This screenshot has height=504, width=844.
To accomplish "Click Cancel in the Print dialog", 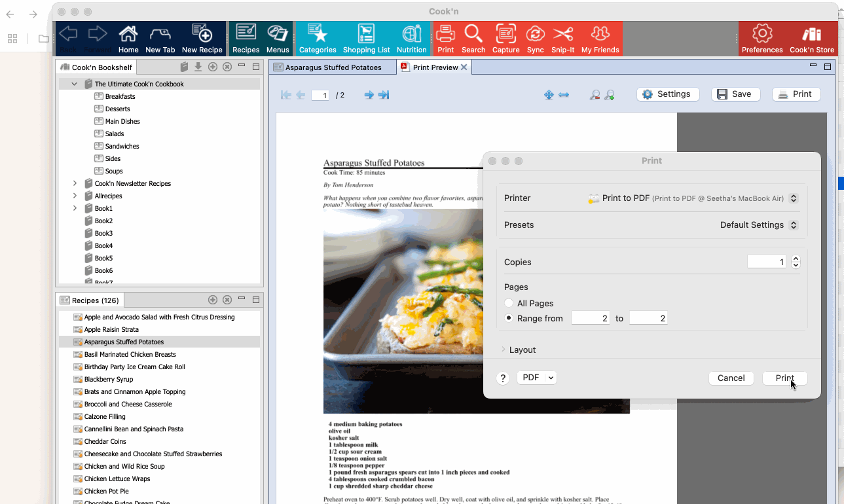I will [x=731, y=378].
